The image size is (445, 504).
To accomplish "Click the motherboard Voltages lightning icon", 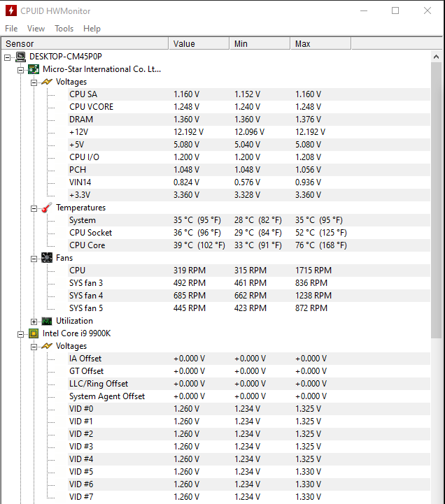I will [x=47, y=82].
